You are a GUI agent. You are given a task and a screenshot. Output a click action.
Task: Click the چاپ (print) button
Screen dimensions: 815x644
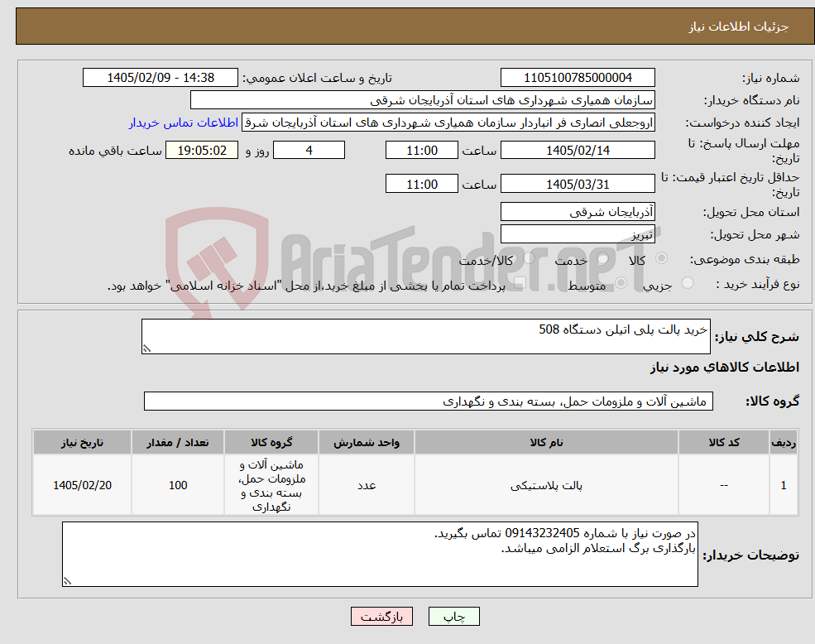click(x=453, y=617)
